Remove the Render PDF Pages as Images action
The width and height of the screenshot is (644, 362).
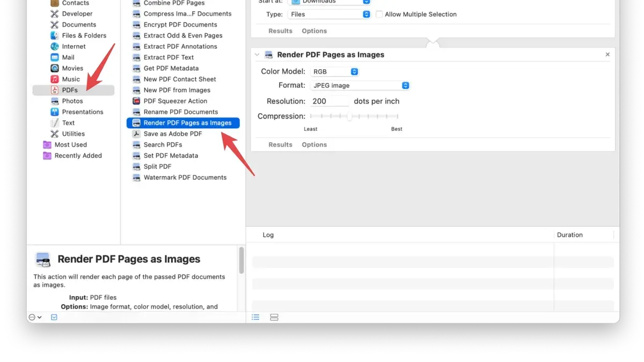[x=608, y=55]
